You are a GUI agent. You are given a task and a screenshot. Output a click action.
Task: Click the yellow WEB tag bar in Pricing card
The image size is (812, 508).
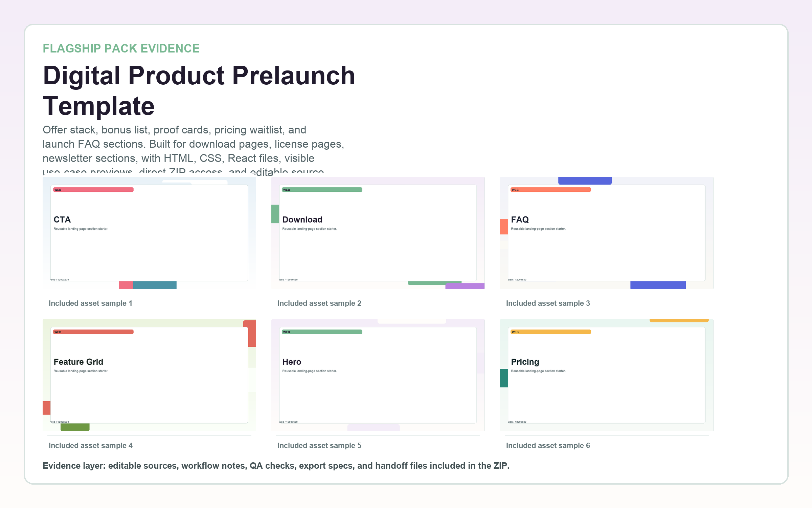coord(551,332)
